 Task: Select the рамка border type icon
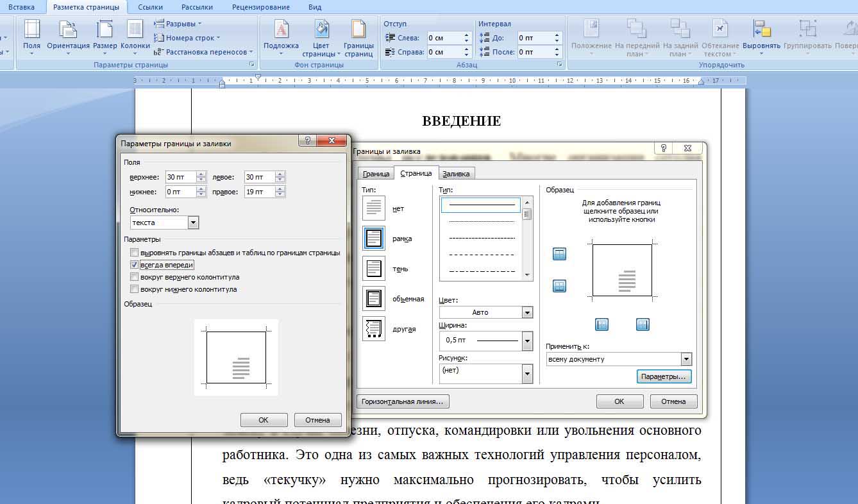click(374, 239)
